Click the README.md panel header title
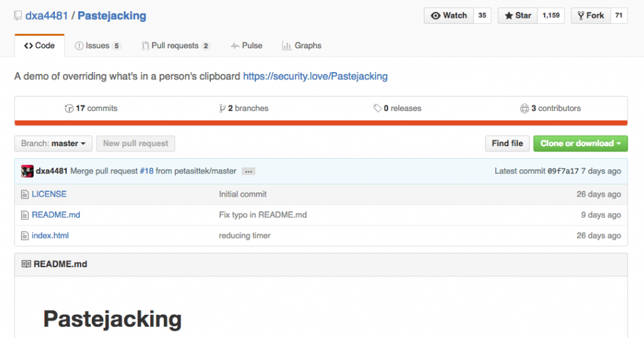This screenshot has width=644, height=338. point(60,264)
